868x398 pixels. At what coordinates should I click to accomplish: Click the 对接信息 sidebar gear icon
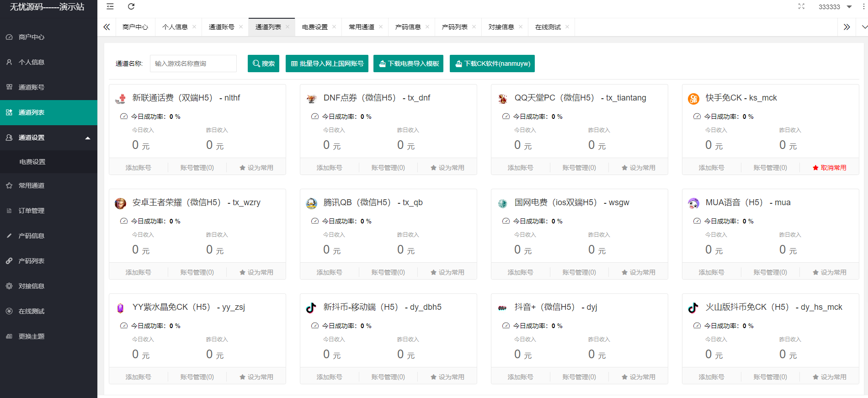click(x=9, y=286)
